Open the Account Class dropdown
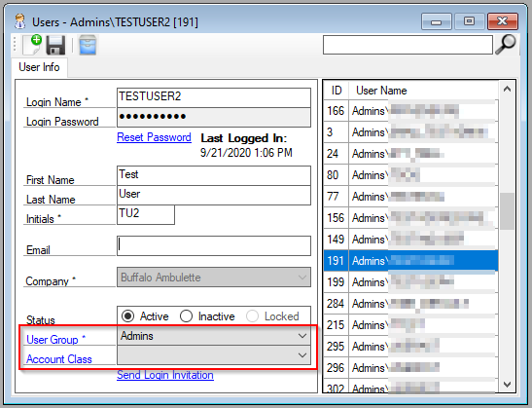The image size is (532, 408). (214, 355)
